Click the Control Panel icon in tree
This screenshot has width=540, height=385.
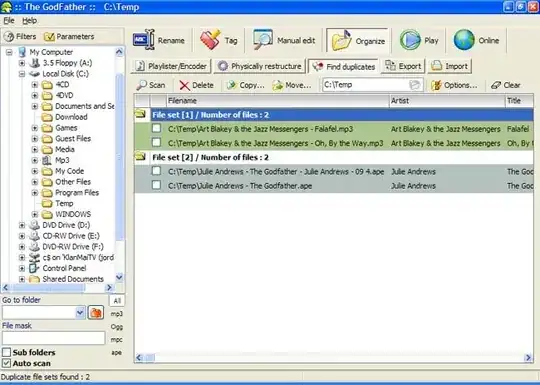[34, 268]
